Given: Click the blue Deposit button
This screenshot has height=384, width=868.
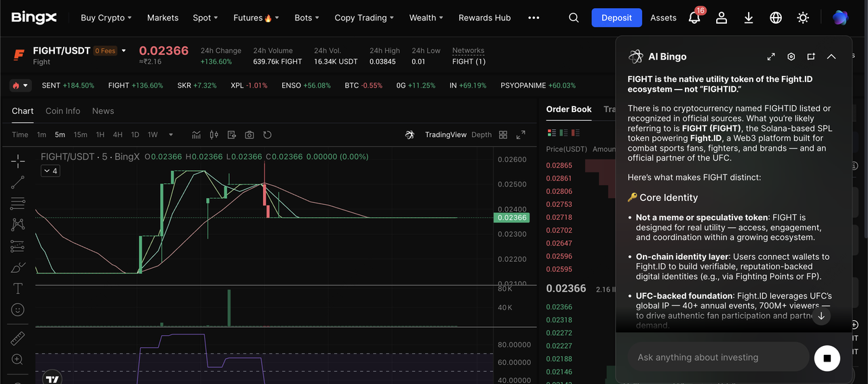Looking at the screenshot, I should (x=616, y=18).
